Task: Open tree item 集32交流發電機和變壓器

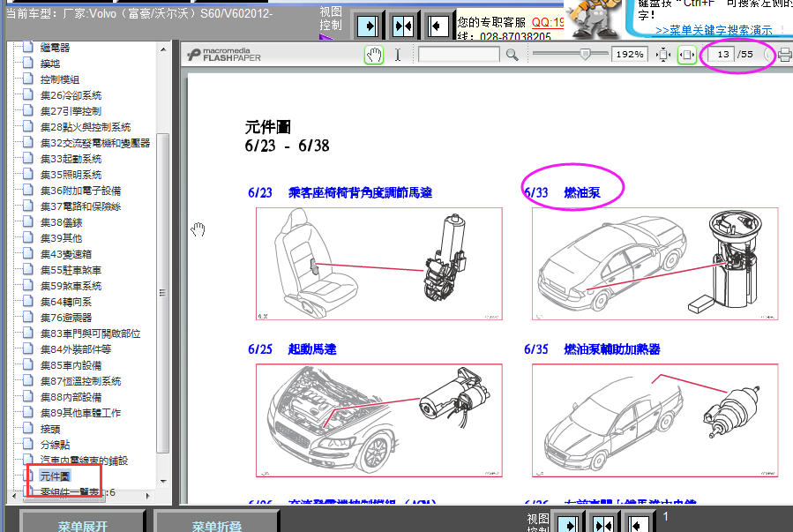Action: pyautogui.click(x=95, y=143)
